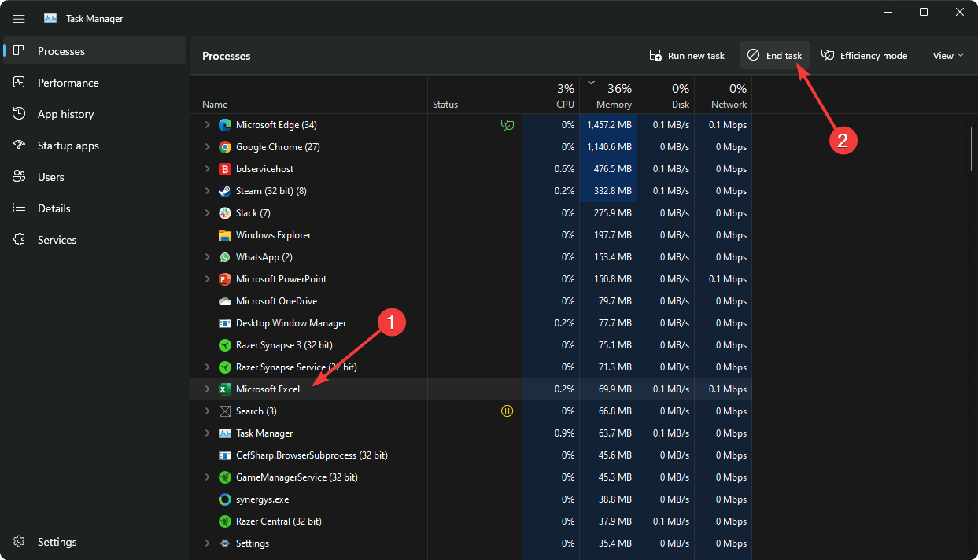Click the Run new task button
The image size is (978, 560).
[687, 56]
